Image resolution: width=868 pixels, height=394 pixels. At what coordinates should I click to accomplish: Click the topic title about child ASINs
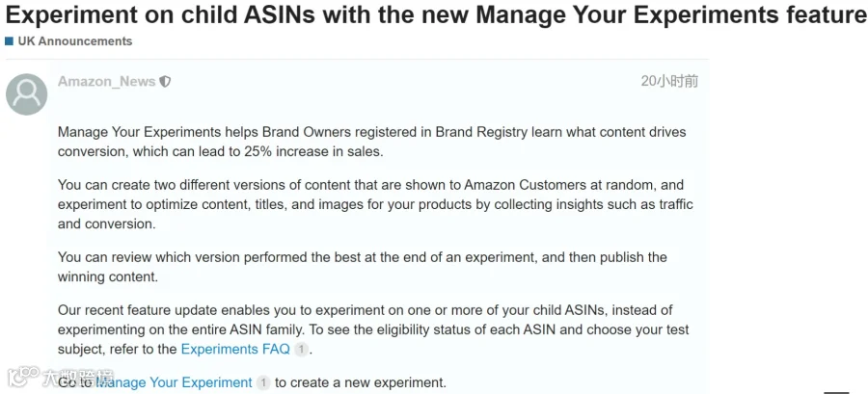tap(436, 16)
